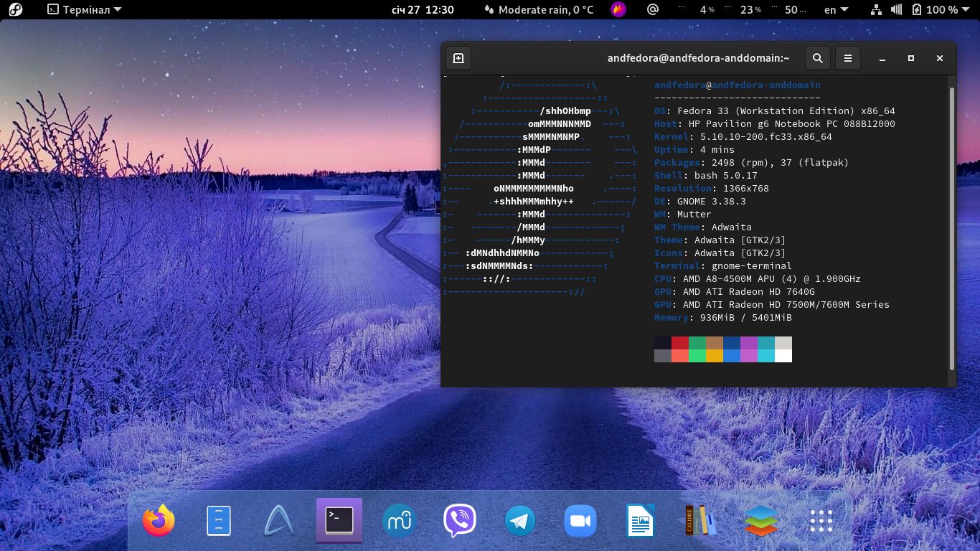Click the red color block in neofetch palette

click(x=679, y=343)
